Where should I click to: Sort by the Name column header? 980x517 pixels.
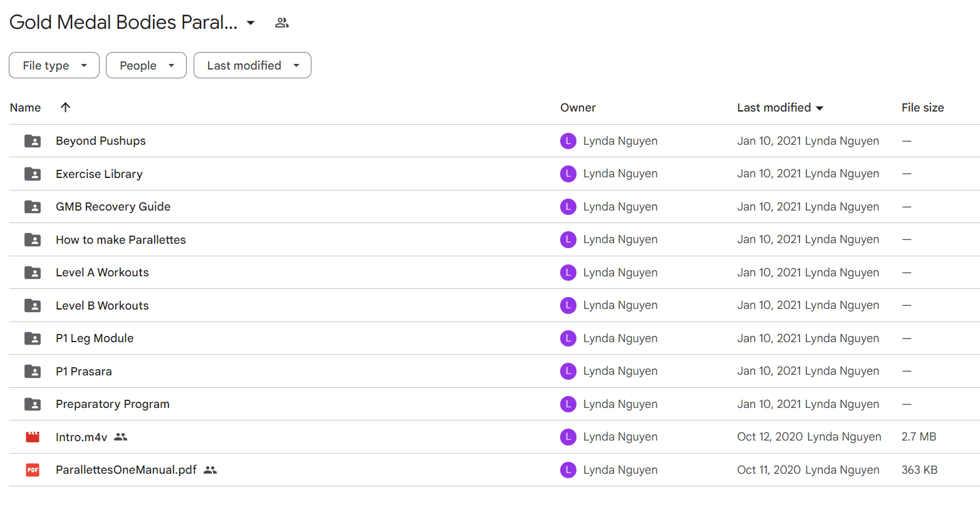(x=25, y=108)
